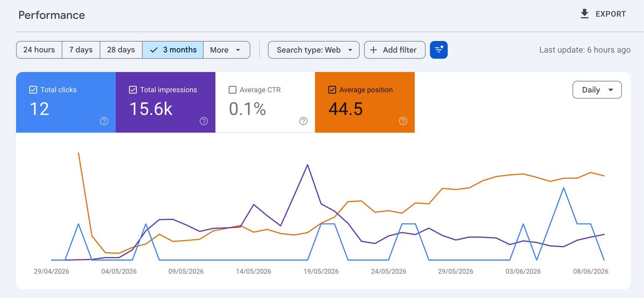644x298 pixels.
Task: Click the 04/05/2026 axis date label
Action: coord(119,272)
